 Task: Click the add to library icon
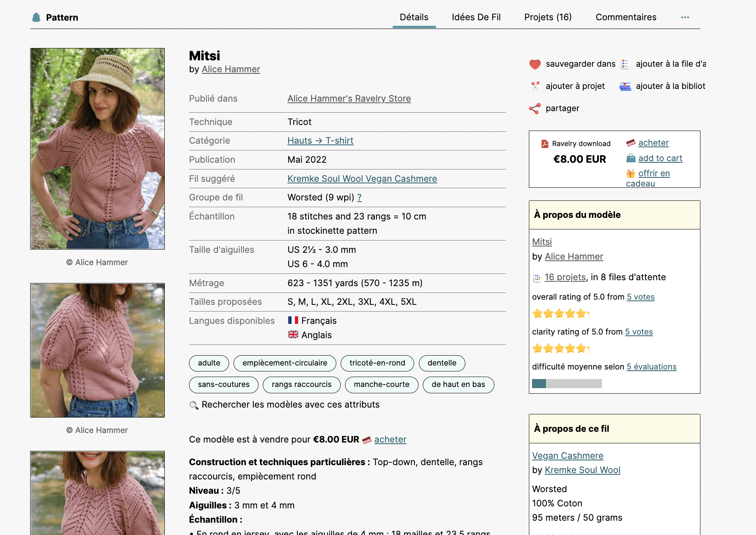[625, 86]
